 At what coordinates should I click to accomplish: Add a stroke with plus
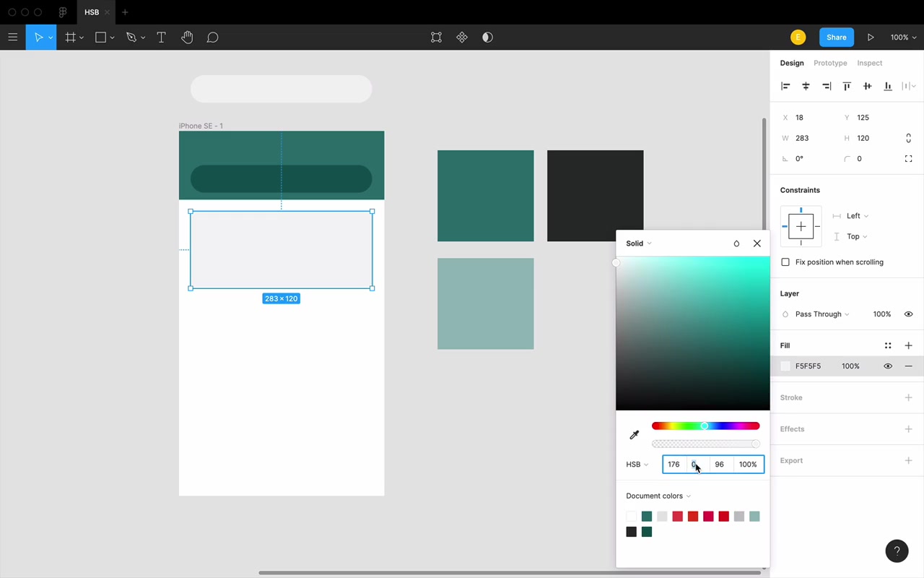908,397
